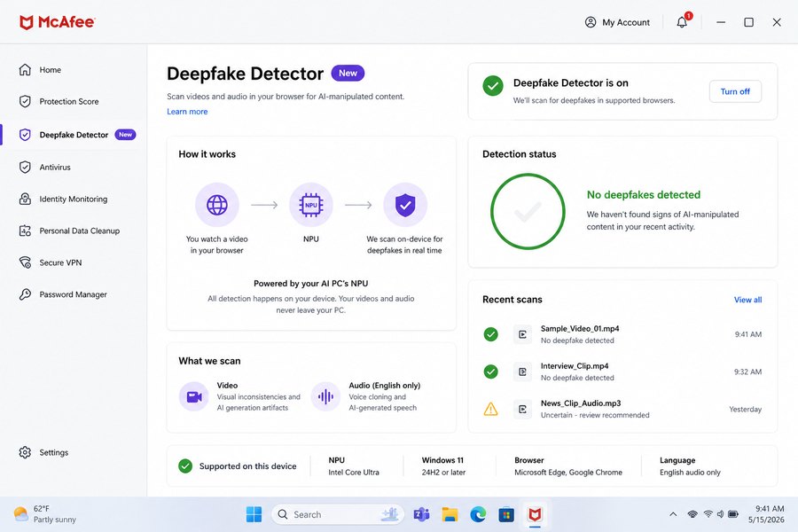The image size is (798, 532).
Task: Open My Account
Action: 617,22
